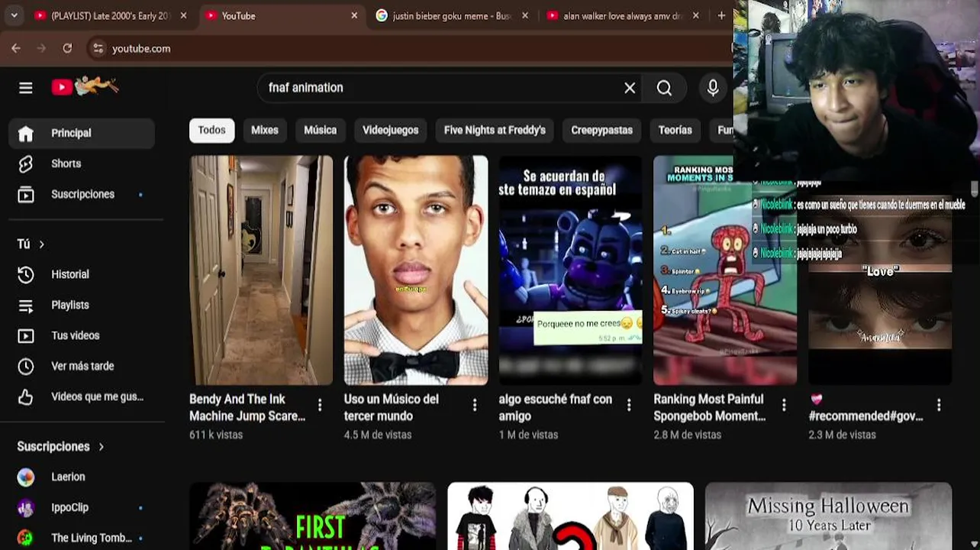Open the Ranking Most Painful Spongebob thumbnail
Image resolution: width=980 pixels, height=550 pixels.
[725, 270]
